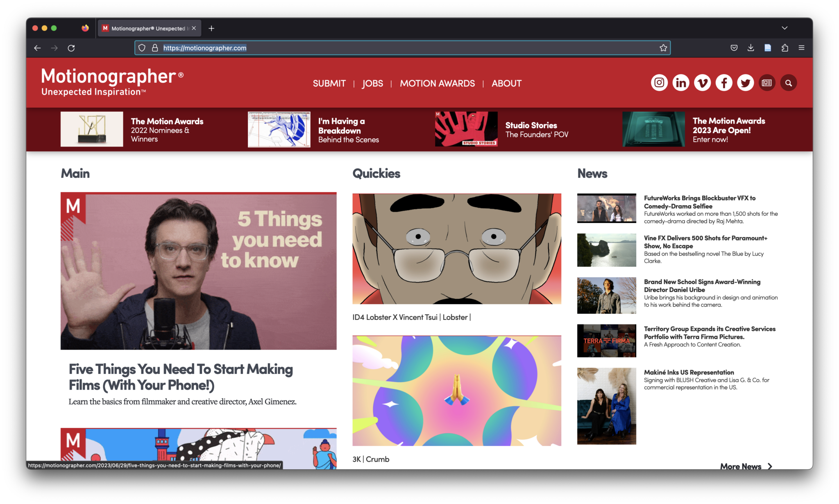The image size is (839, 504).
Task: Bookmark this page with the star icon
Action: pos(663,48)
